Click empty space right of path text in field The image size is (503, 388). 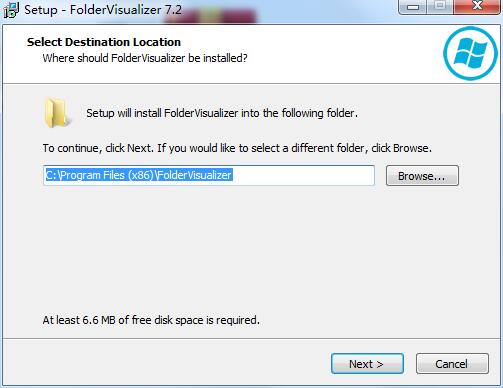303,175
